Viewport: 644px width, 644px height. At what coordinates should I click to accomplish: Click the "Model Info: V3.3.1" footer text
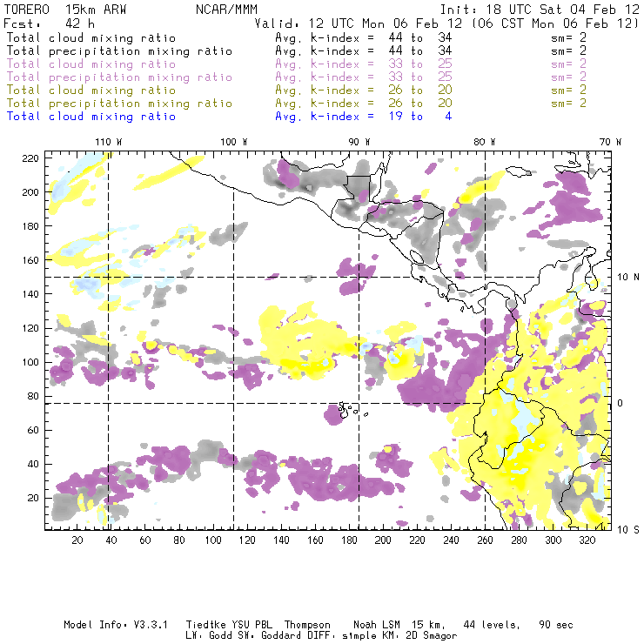[x=116, y=625]
